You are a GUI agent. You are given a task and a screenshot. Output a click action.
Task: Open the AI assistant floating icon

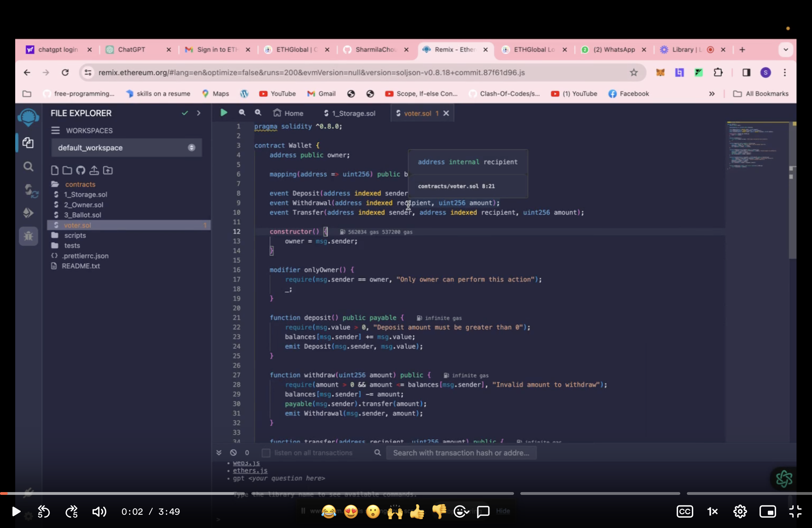784,479
